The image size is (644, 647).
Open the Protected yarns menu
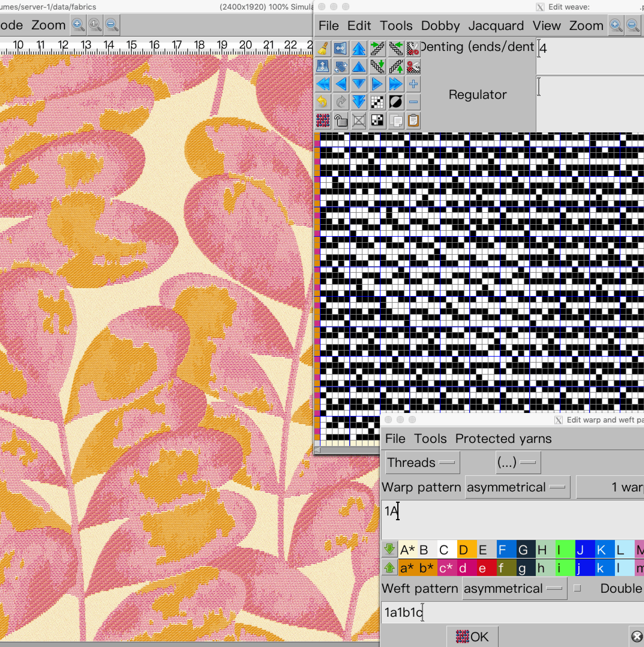pos(503,439)
